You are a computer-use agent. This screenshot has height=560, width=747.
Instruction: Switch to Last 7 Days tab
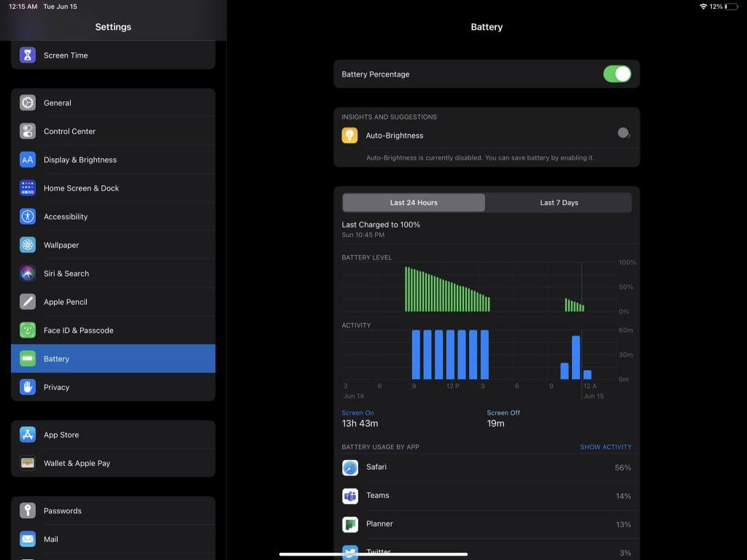click(559, 203)
